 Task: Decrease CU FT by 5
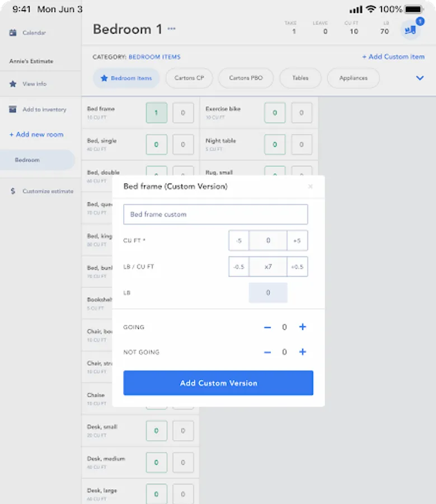(x=239, y=240)
